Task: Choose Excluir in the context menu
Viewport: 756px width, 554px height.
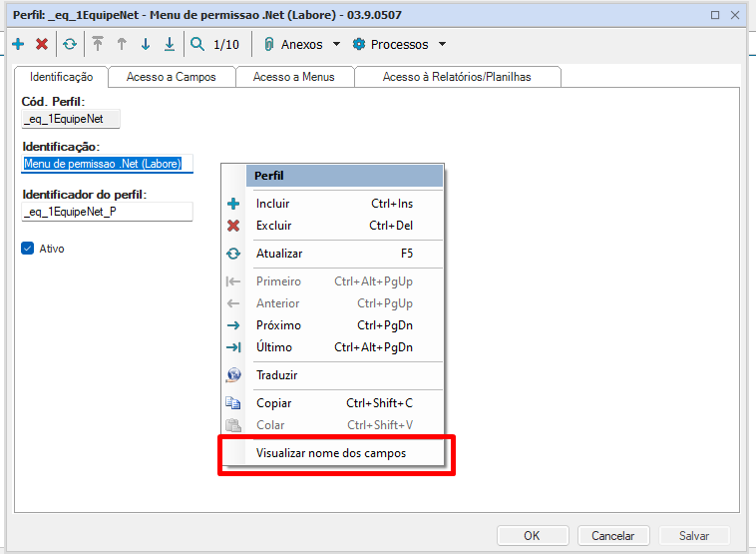Action: [x=334, y=226]
